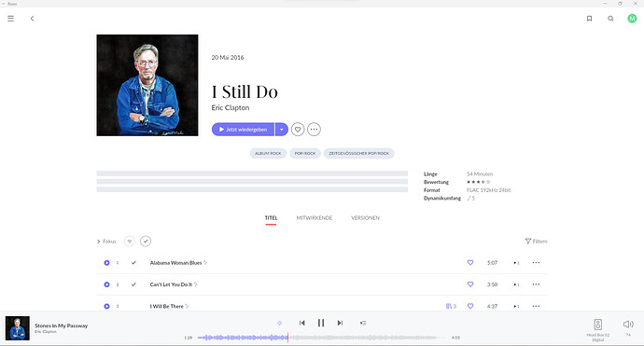The width and height of the screenshot is (644, 346).
Task: Open the green M profile avatar
Action: (x=632, y=19)
